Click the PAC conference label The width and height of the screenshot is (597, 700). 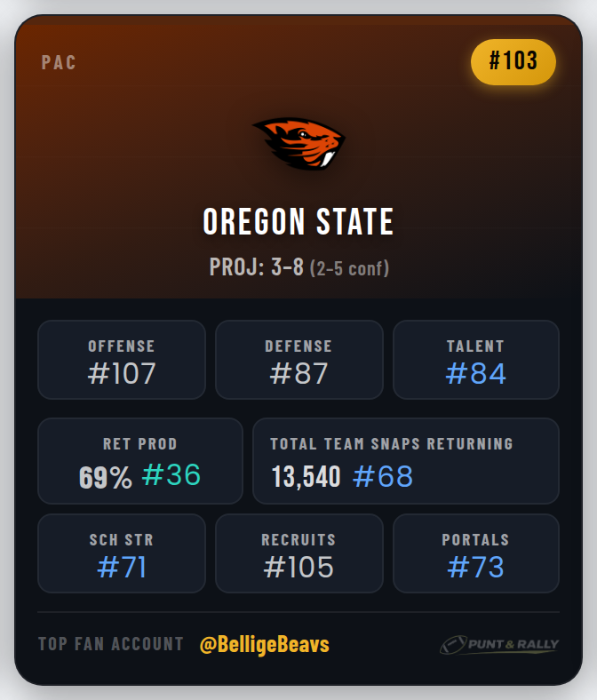coord(59,63)
